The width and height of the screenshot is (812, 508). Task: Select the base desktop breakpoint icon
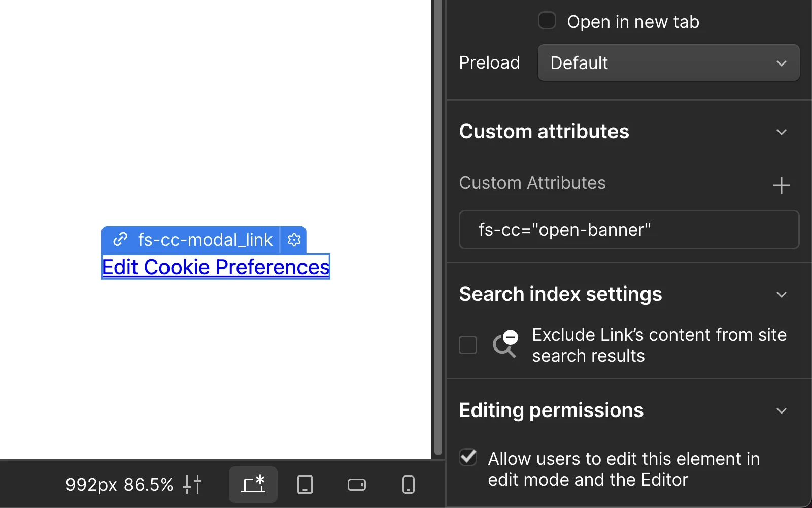pyautogui.click(x=253, y=485)
